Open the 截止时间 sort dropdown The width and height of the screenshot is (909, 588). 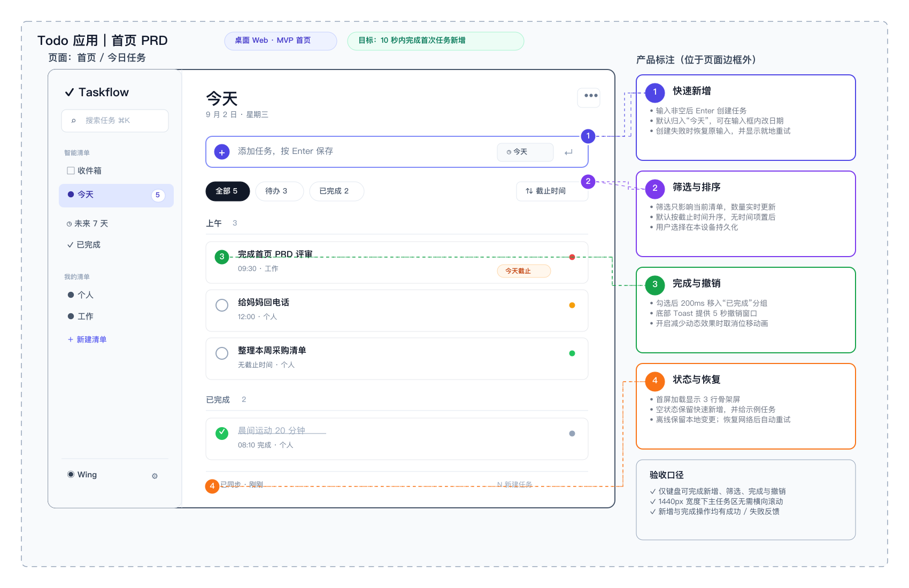click(552, 191)
